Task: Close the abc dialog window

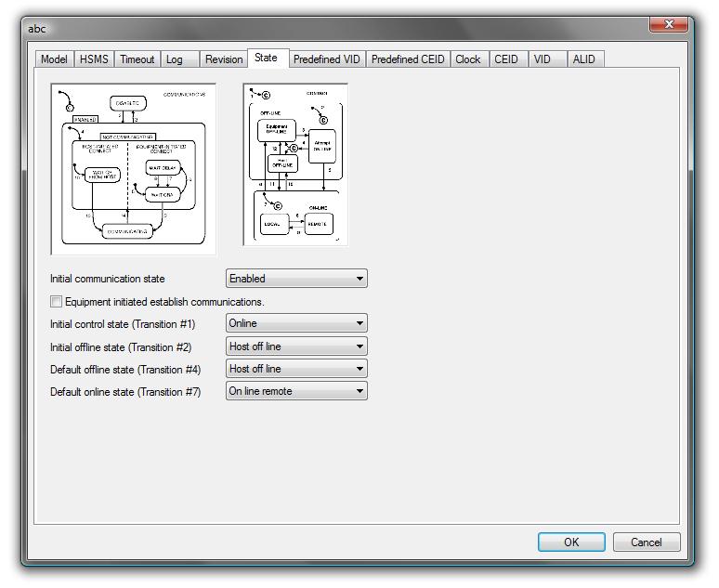Action: point(667,26)
